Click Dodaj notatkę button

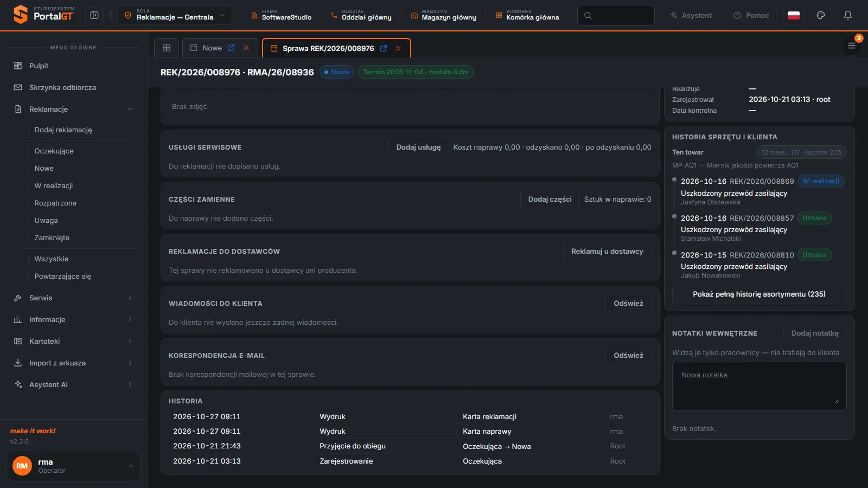coord(815,333)
